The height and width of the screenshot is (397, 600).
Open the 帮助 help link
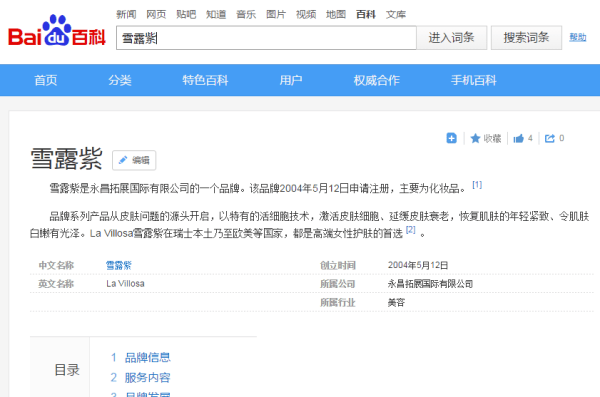pyautogui.click(x=577, y=37)
